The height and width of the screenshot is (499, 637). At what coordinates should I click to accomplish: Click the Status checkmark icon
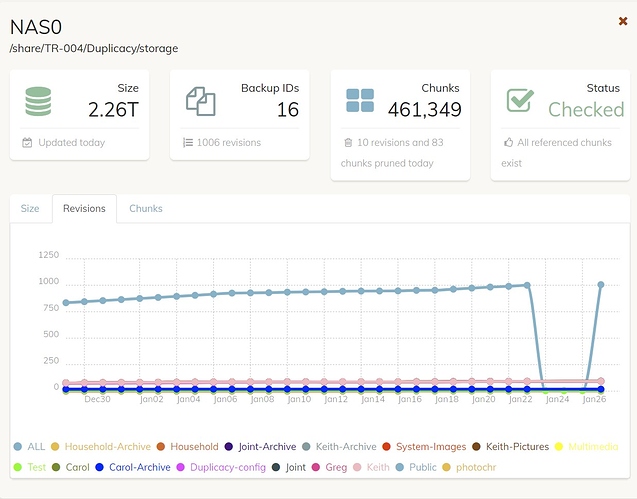(x=520, y=100)
